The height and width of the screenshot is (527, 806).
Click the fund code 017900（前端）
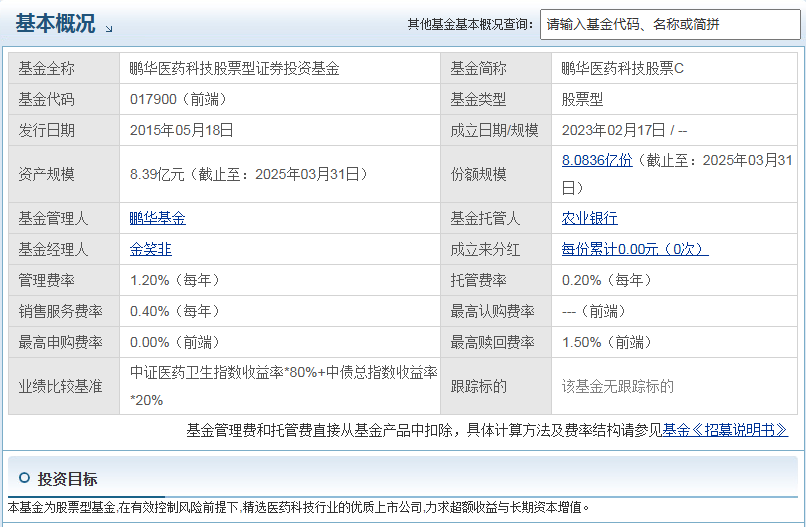pos(178,99)
